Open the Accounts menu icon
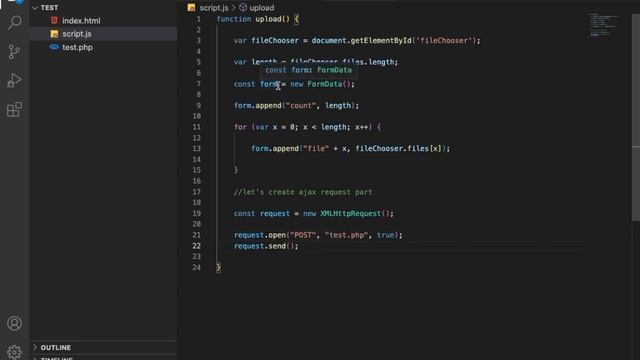This screenshot has width=640, height=360. 14,323
